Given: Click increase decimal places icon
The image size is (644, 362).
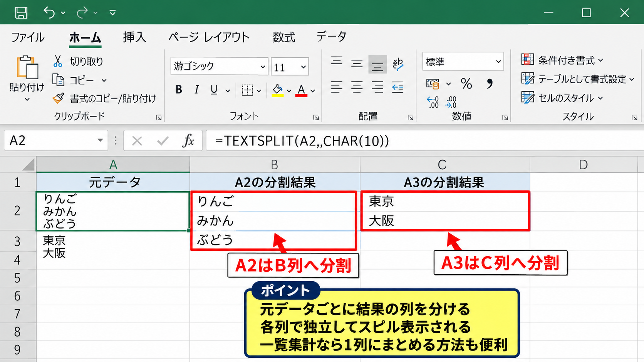Looking at the screenshot, I should 433,102.
